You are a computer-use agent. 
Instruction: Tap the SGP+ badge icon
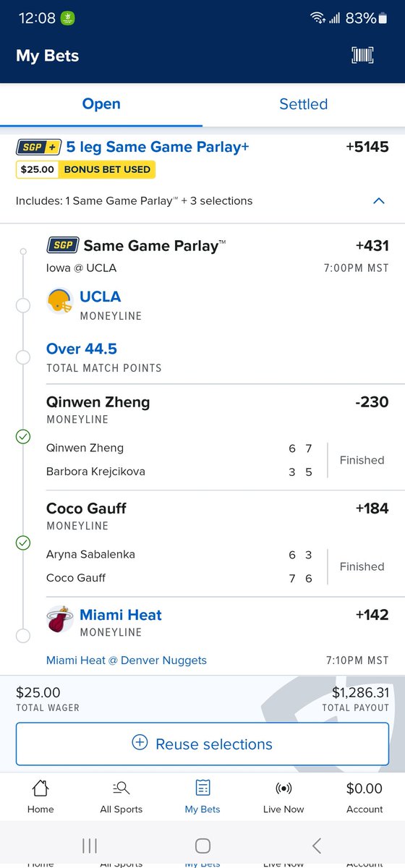(38, 147)
